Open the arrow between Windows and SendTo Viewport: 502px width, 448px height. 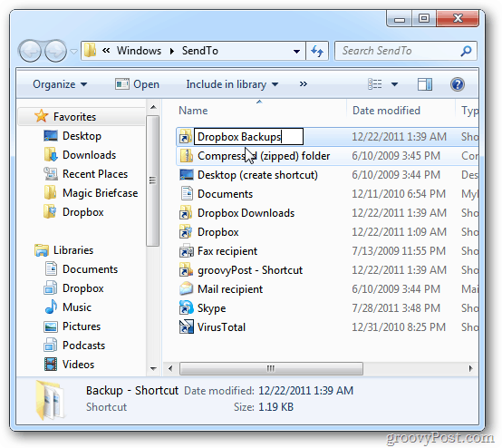pos(172,51)
